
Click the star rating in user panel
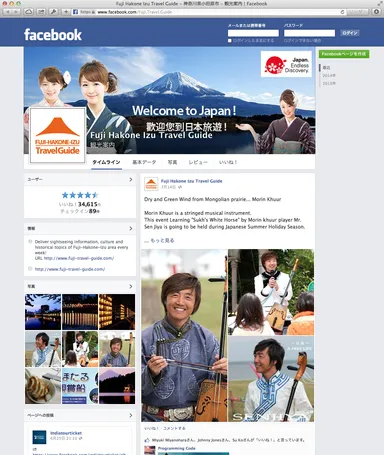coord(80,195)
